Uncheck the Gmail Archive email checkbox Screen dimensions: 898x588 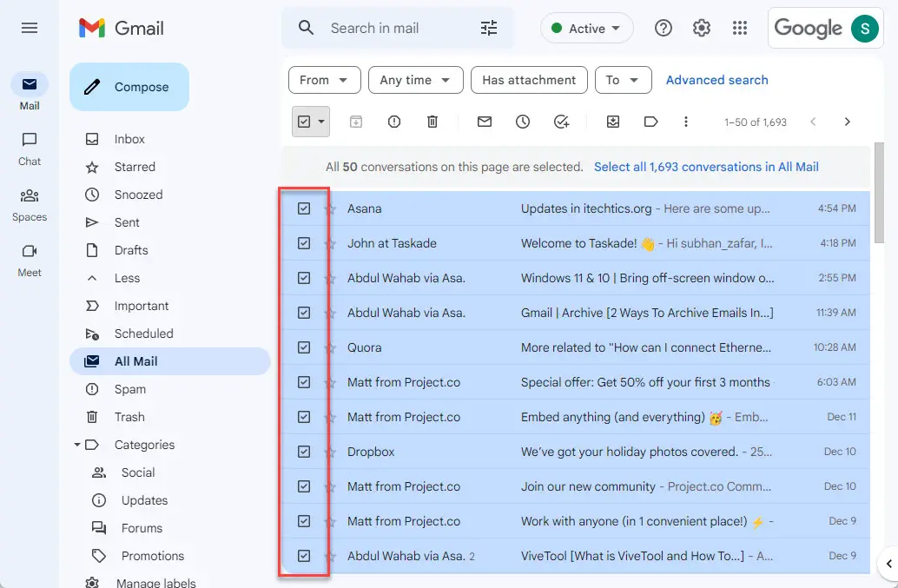click(304, 313)
